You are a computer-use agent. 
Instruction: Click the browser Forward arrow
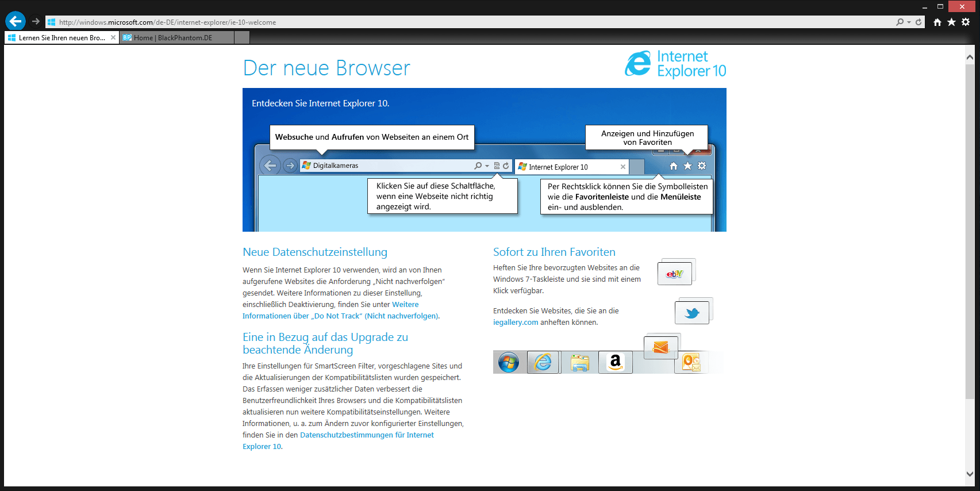[x=36, y=21]
